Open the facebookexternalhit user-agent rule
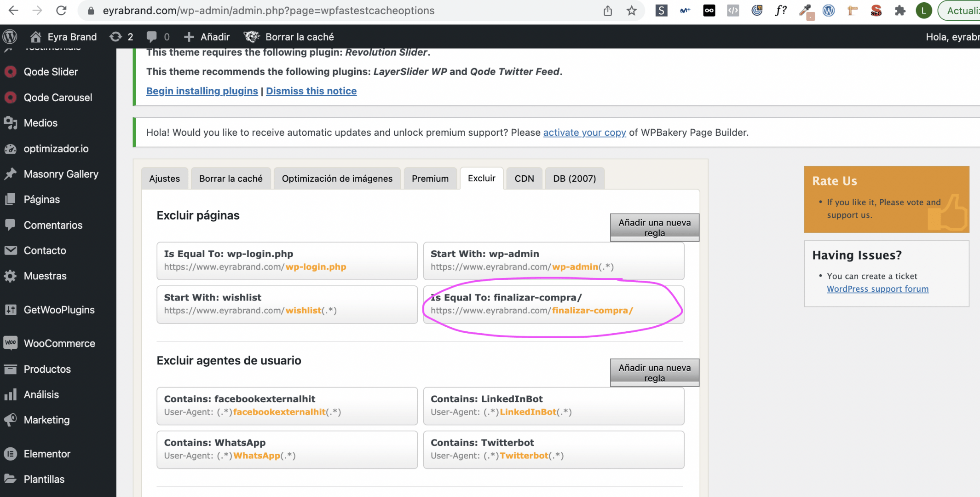This screenshot has width=980, height=497. click(x=287, y=406)
